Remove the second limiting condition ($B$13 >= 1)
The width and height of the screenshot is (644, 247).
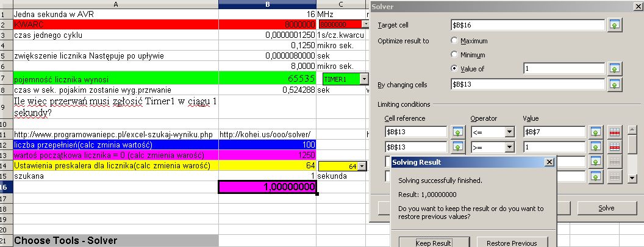tap(615, 147)
